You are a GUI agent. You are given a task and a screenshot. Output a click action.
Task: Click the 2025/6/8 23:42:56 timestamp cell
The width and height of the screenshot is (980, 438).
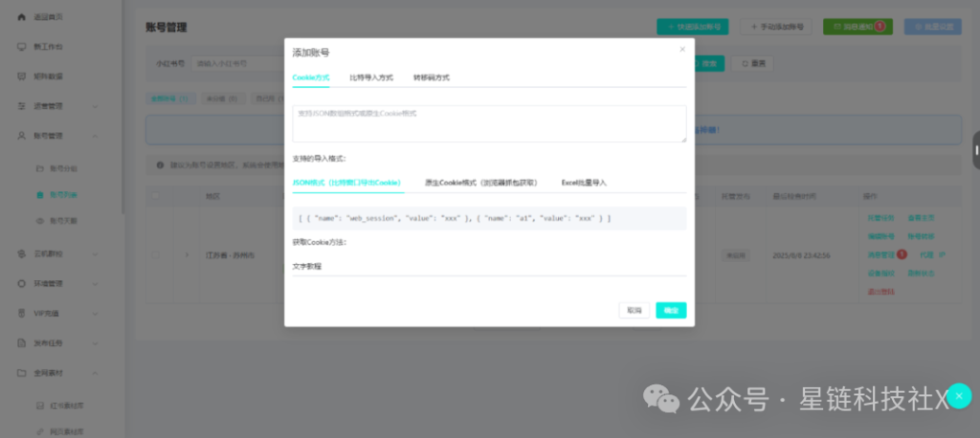click(x=800, y=255)
